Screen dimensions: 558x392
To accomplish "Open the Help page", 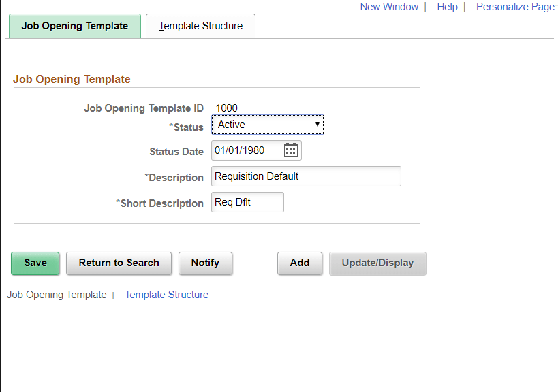I will pyautogui.click(x=447, y=7).
